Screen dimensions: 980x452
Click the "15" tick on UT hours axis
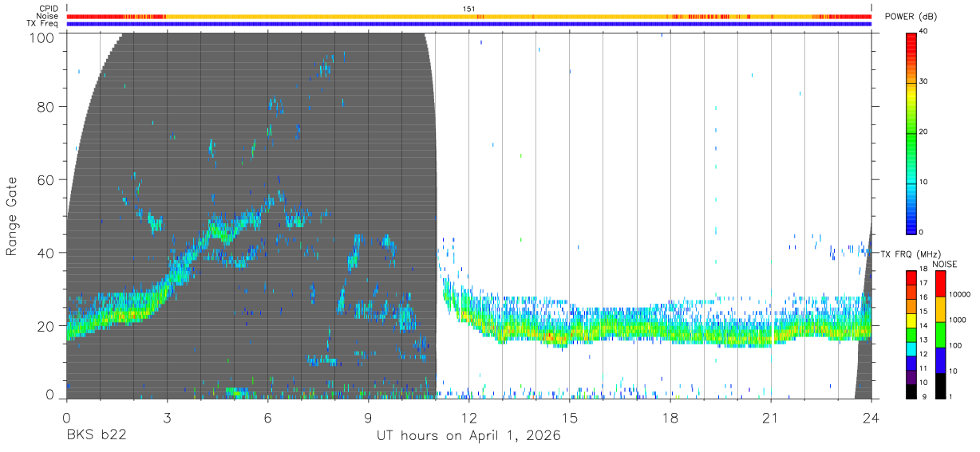point(570,418)
